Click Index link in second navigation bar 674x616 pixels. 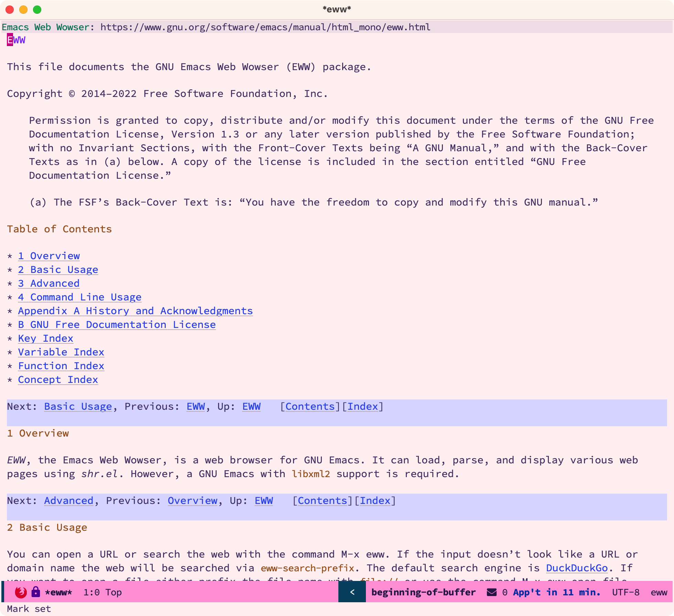click(x=375, y=500)
